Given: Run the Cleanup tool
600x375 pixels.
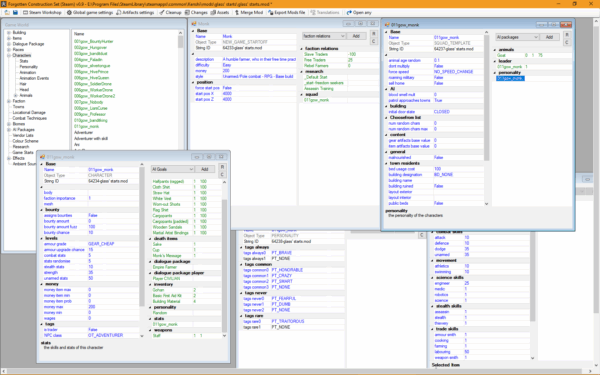Looking at the screenshot, I should click(170, 13).
